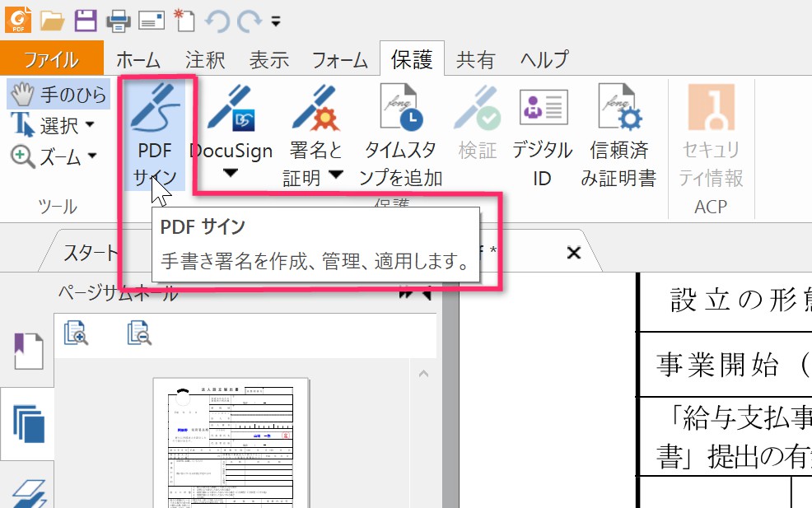
Task: Click the 署名と証明 pen ribbon icon
Action: pos(315,108)
